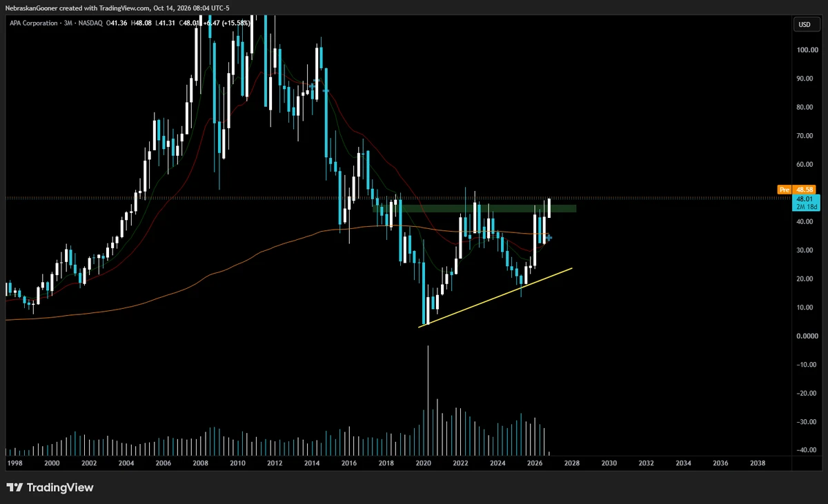
Task: Click the 2012 year on time axis
Action: point(274,463)
